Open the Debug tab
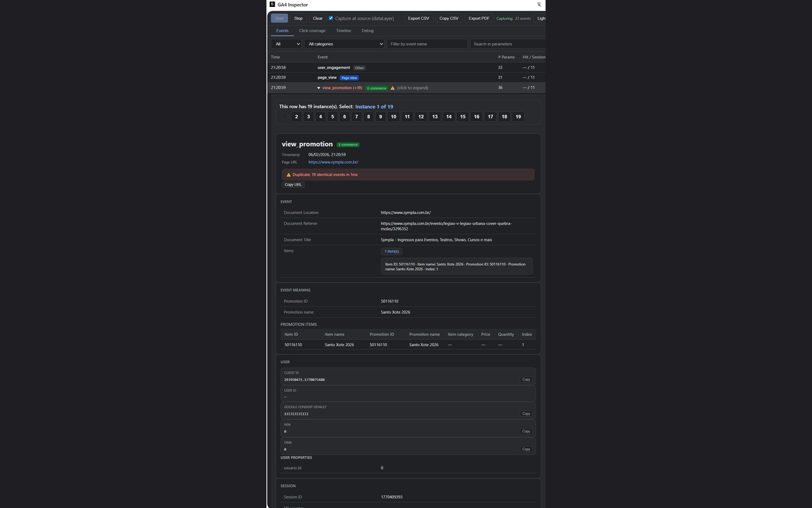This screenshot has height=508, width=812. pyautogui.click(x=367, y=30)
